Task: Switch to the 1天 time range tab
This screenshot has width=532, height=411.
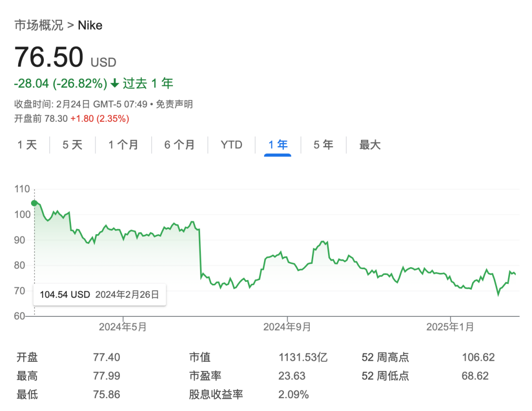Action: (28, 145)
